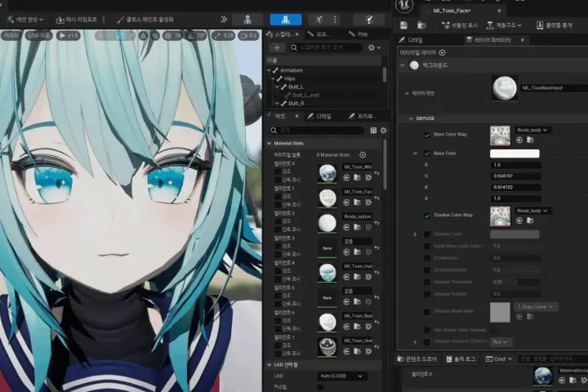Click the white Base Color swatch

click(514, 154)
